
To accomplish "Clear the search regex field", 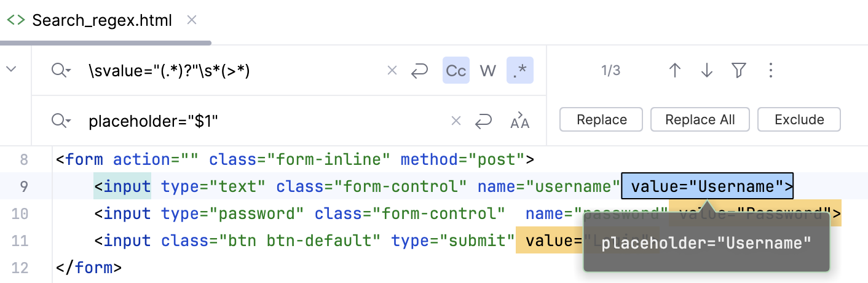I will click(392, 71).
